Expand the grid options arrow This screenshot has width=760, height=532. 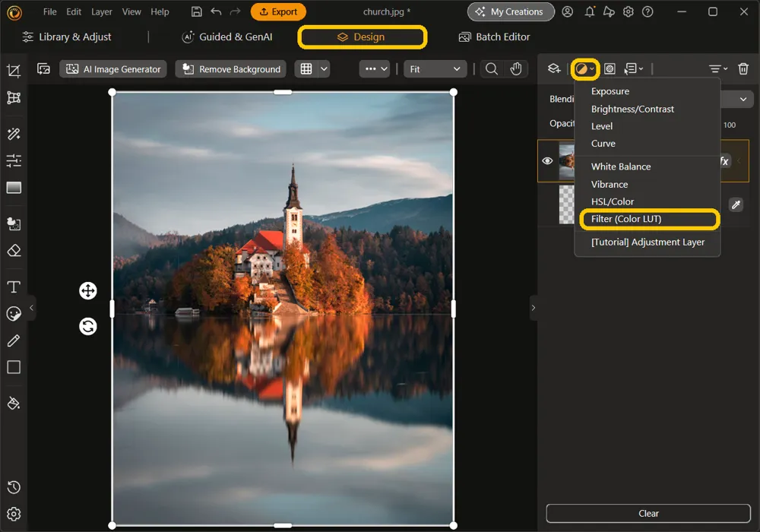point(325,69)
